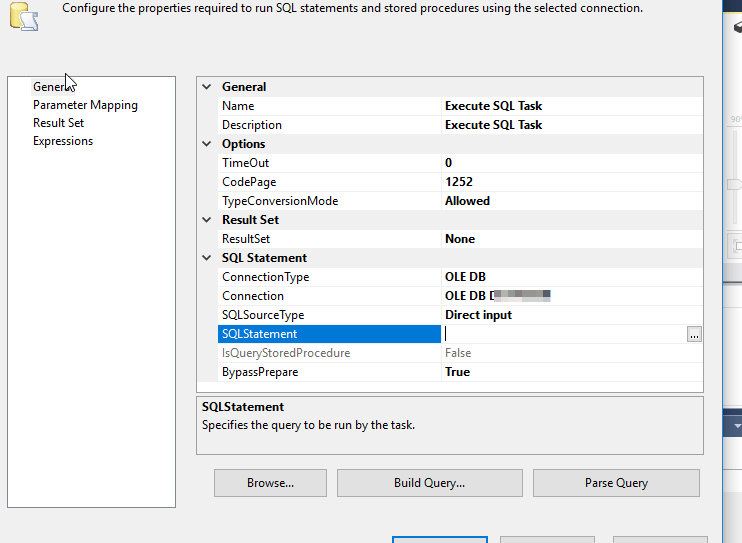Select the General page in the left list
The height and width of the screenshot is (543, 742).
pyautogui.click(x=53, y=87)
